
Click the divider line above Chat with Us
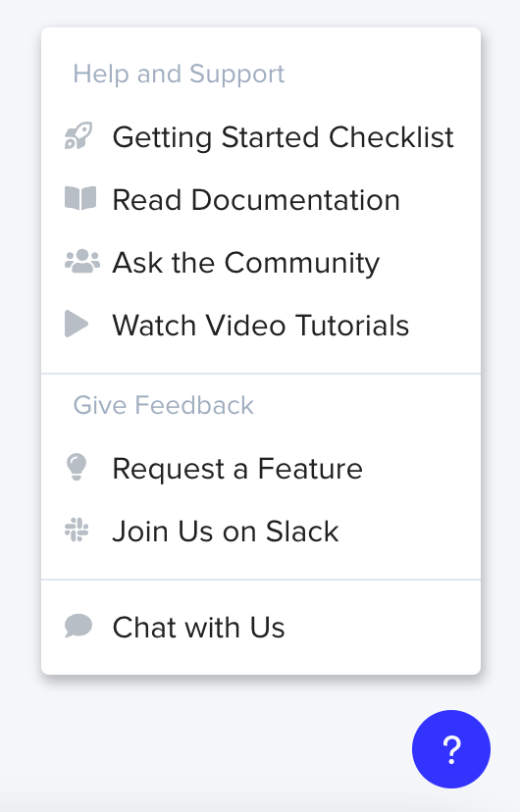pos(261,580)
